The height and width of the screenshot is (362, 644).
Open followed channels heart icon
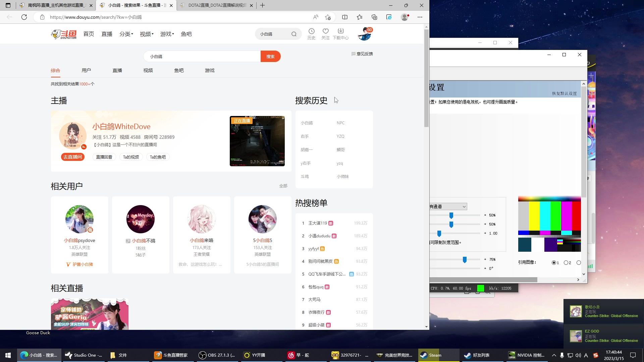click(x=325, y=34)
